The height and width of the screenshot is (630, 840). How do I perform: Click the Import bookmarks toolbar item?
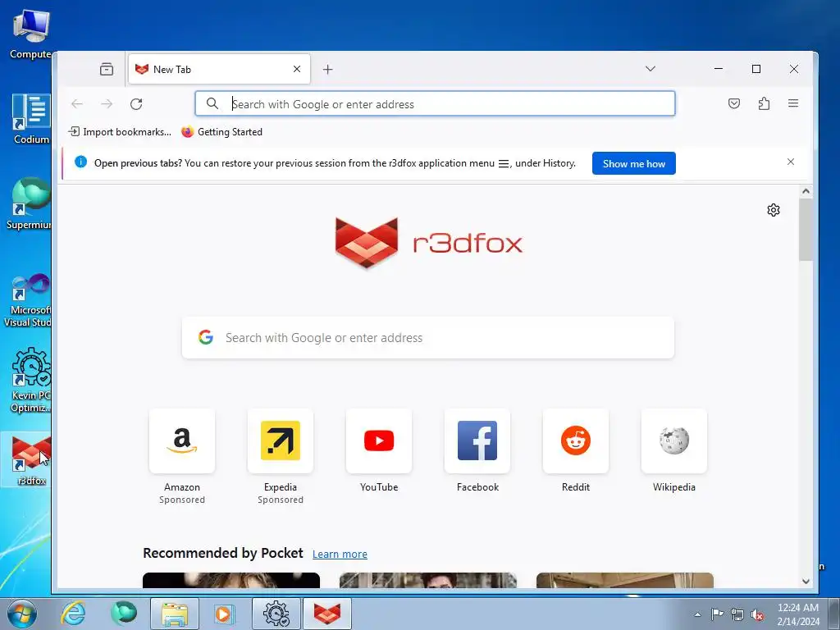[x=120, y=132]
